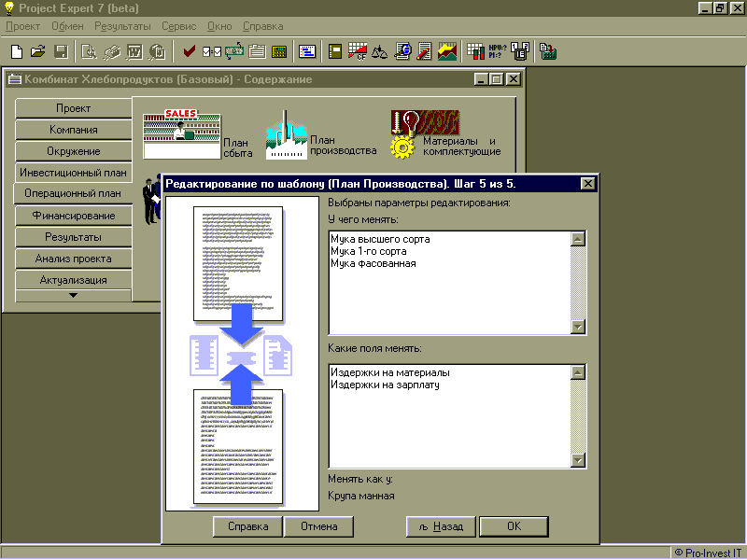Select the Окружение section tab

coord(74,151)
